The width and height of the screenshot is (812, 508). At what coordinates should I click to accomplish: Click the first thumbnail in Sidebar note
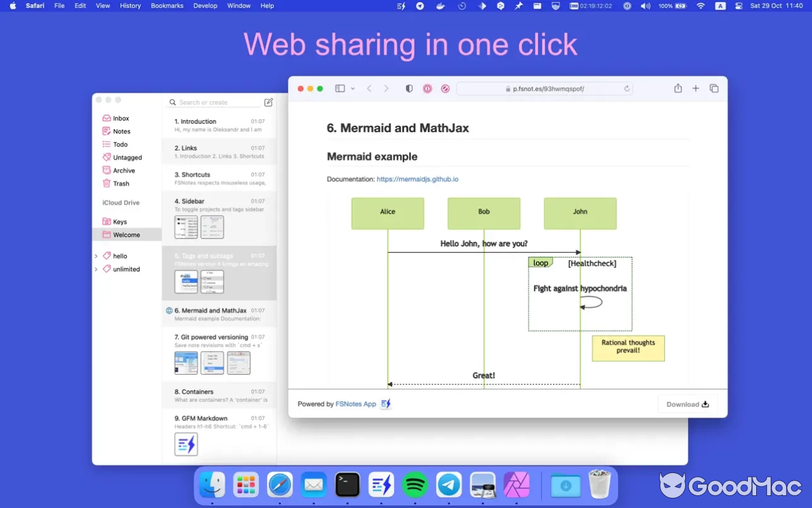(x=186, y=227)
